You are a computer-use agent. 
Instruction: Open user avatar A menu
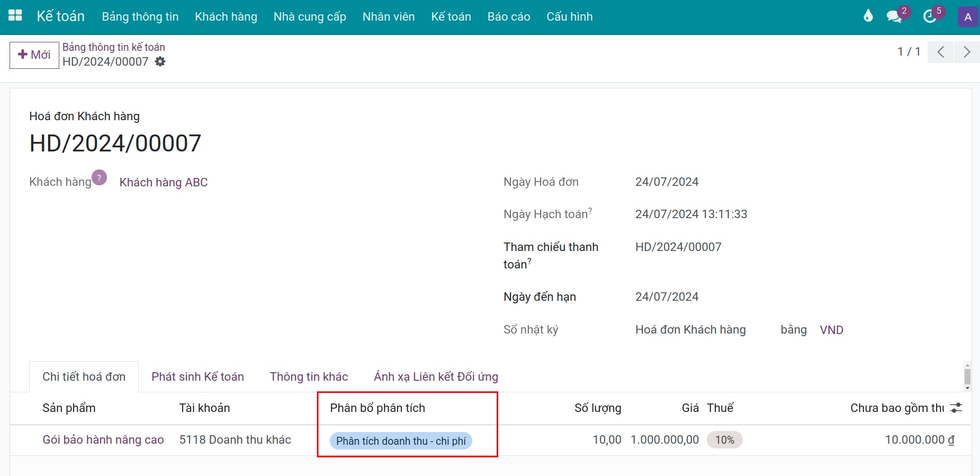point(968,17)
